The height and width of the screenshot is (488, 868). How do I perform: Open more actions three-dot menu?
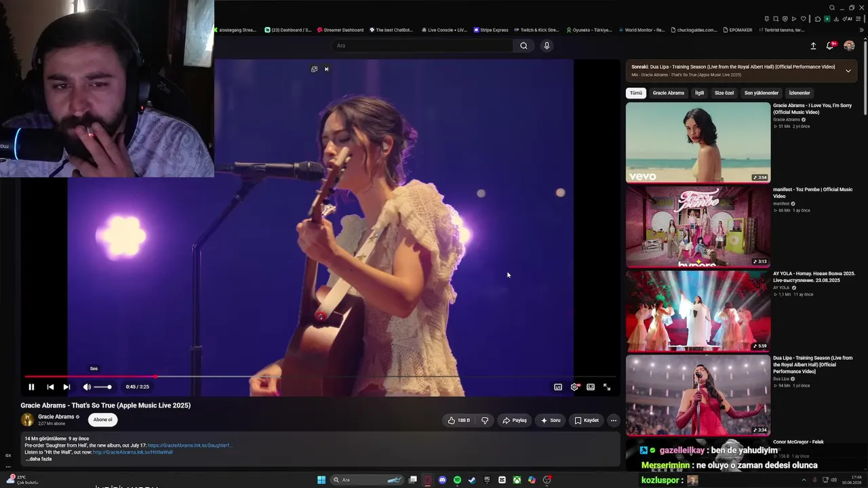(x=614, y=420)
